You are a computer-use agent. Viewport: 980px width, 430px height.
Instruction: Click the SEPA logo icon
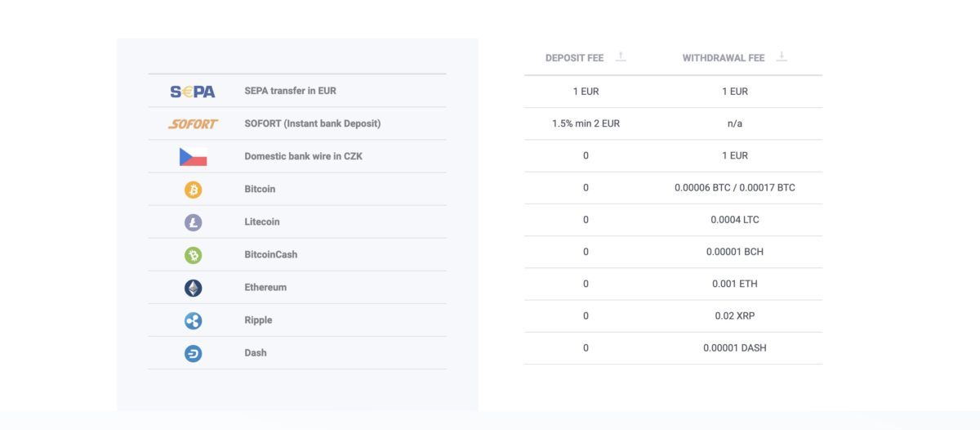tap(193, 92)
